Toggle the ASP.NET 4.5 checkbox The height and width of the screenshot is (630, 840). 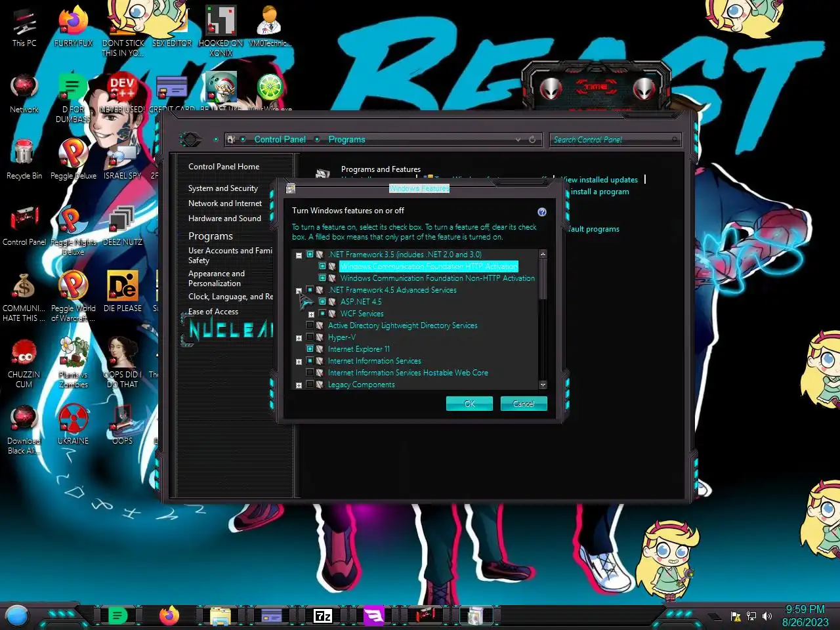(x=322, y=302)
